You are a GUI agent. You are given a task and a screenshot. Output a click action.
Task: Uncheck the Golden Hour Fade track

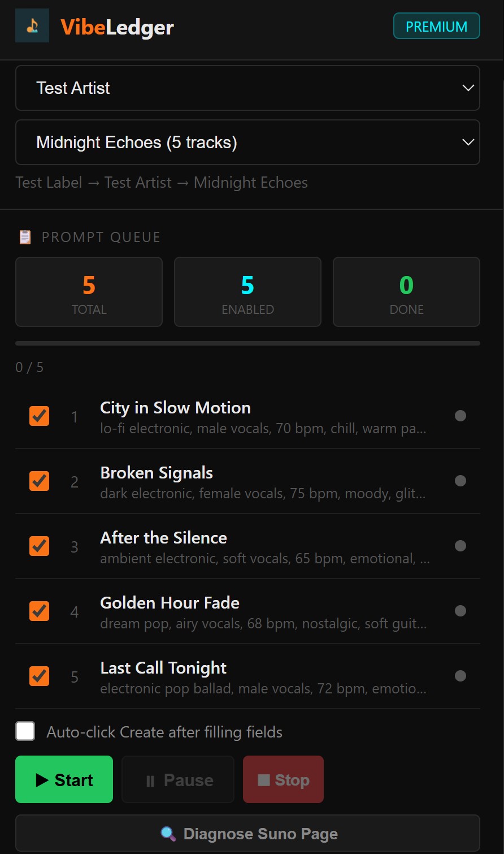[x=39, y=611]
